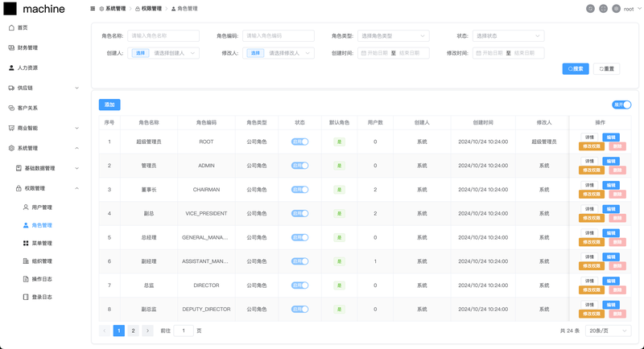
Task: Toggle status switch for VICE_PRESIDENT row
Action: [299, 213]
